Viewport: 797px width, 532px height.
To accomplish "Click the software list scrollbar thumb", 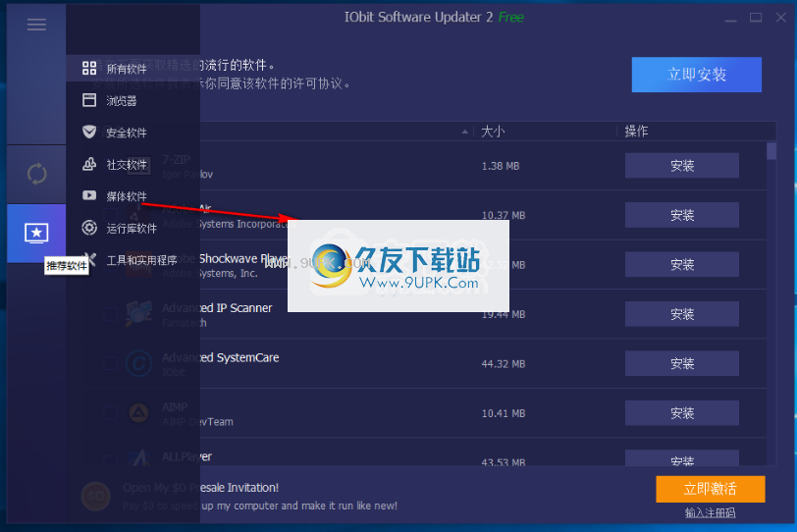I will point(771,151).
